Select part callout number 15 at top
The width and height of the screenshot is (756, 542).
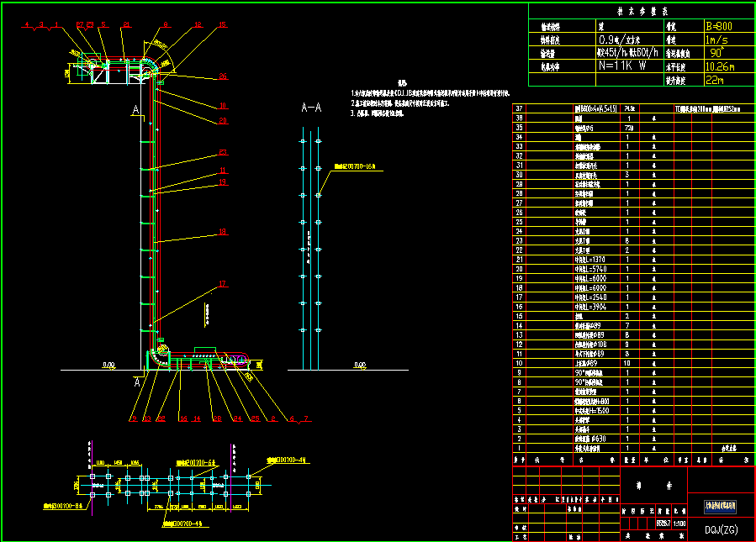coord(223,24)
